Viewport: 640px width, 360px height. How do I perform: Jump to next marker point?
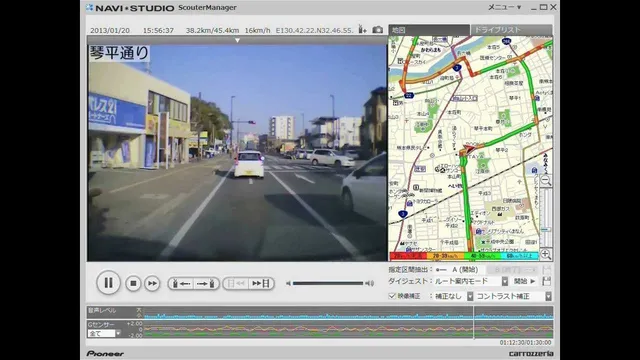click(206, 283)
